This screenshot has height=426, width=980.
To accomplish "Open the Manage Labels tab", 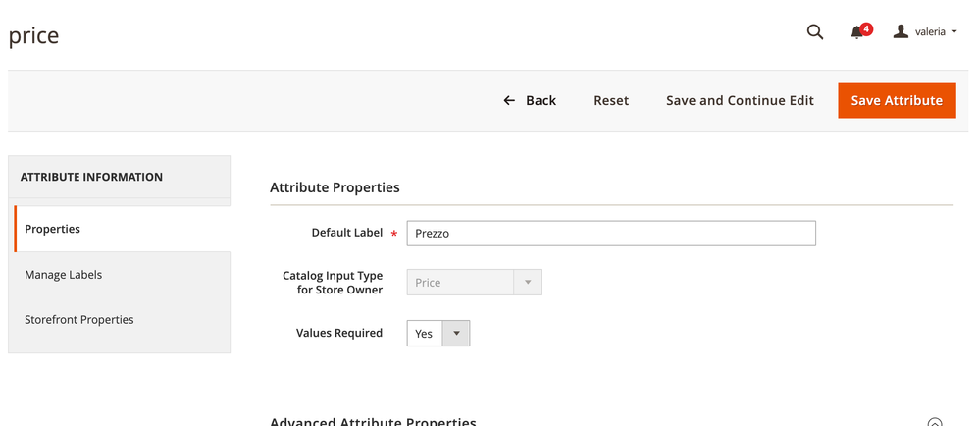I will 64,275.
